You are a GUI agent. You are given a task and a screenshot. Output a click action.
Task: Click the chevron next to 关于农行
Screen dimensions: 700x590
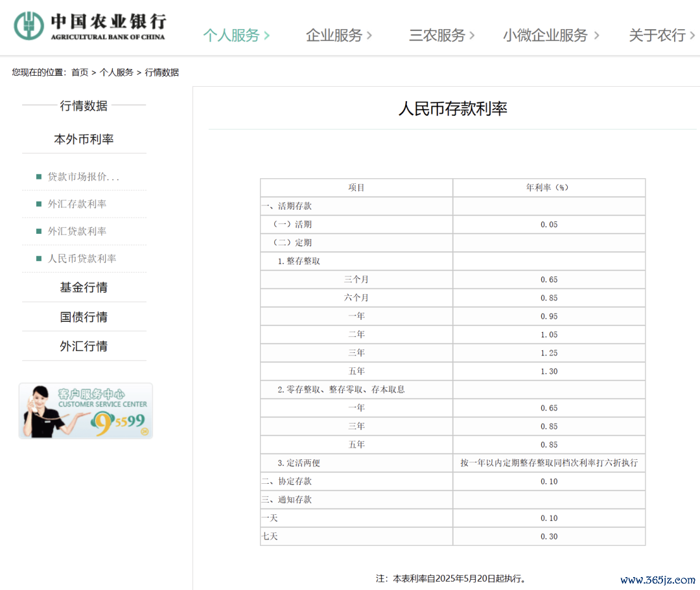pos(692,35)
